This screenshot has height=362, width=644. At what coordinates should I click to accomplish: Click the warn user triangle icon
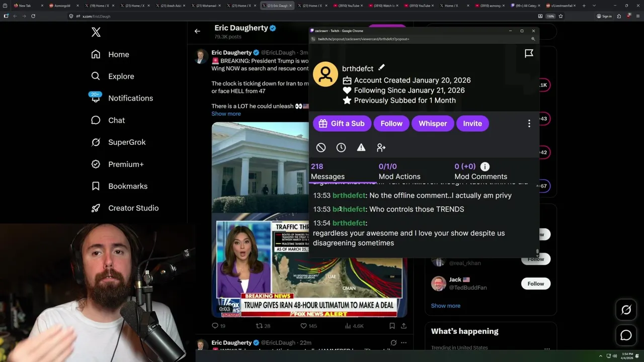pos(361,147)
